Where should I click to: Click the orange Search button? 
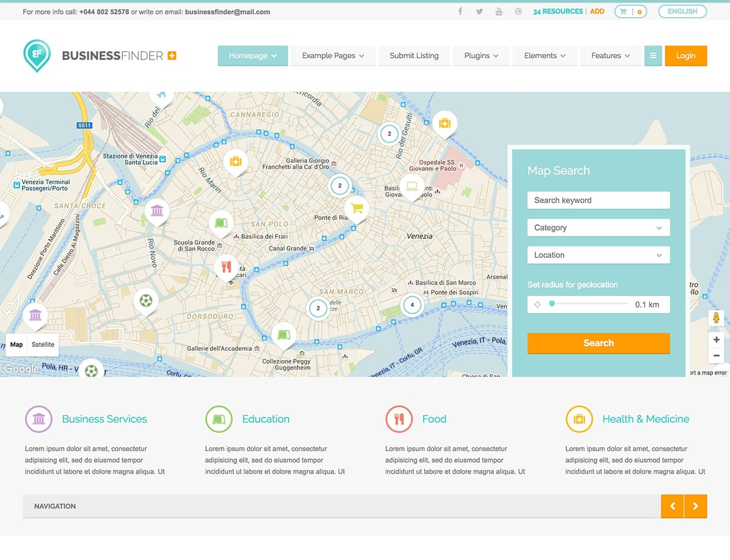click(599, 343)
